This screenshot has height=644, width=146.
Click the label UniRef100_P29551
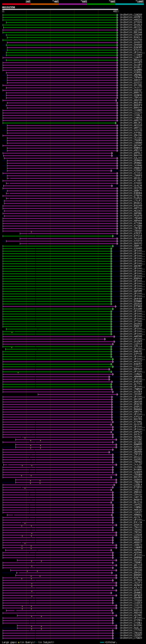pyautogui.click(x=131, y=72)
